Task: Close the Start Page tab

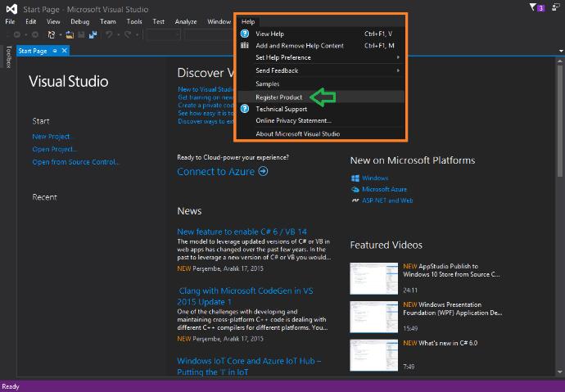Action: point(64,51)
